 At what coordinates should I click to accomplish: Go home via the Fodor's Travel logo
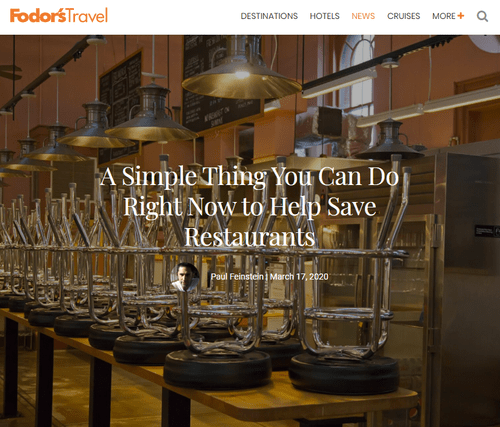click(x=59, y=15)
